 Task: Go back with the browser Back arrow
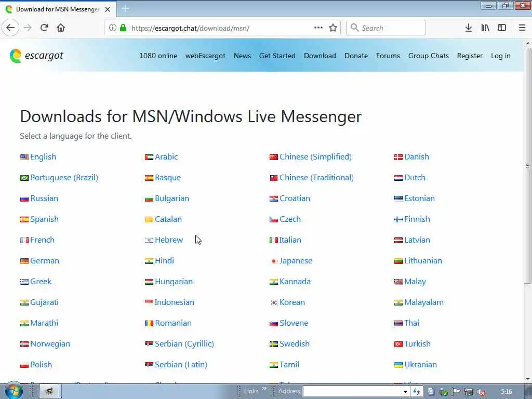pyautogui.click(x=10, y=28)
